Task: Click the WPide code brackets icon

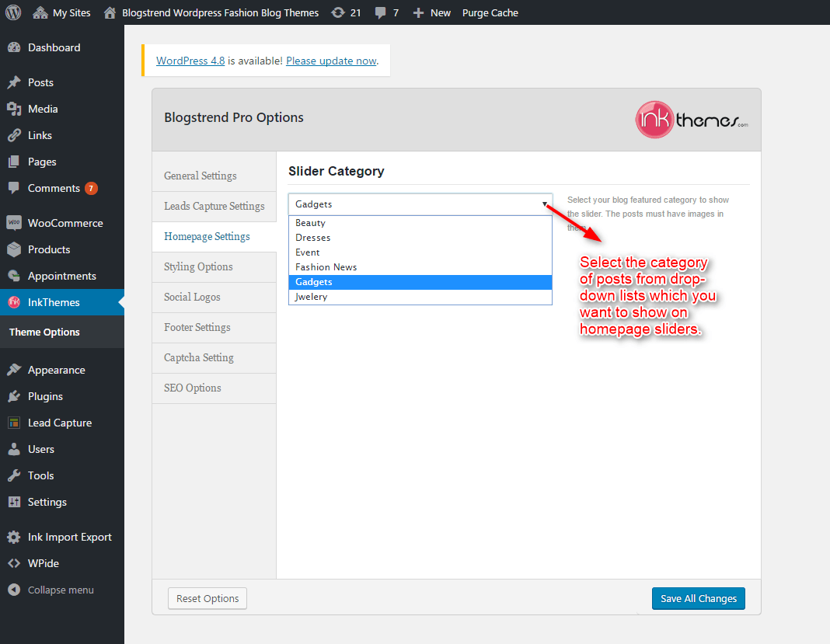Action: [x=14, y=563]
